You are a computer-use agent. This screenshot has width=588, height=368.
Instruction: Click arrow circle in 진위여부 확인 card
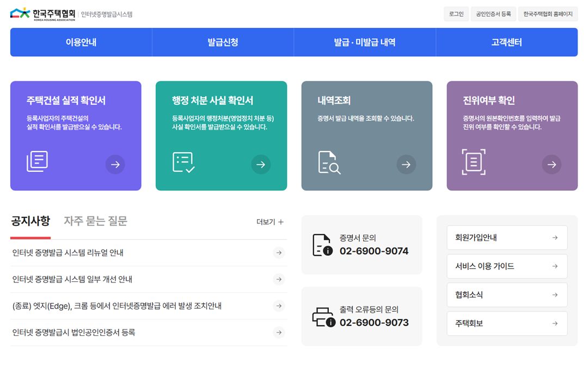coord(552,165)
